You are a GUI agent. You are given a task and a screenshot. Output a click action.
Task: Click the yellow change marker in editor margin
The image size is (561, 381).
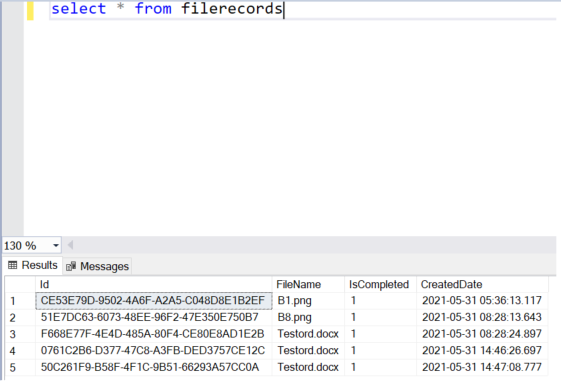(x=30, y=10)
